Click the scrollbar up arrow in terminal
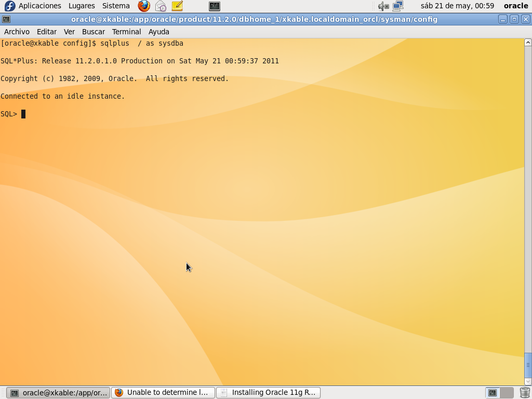This screenshot has width=532, height=399. click(x=528, y=43)
